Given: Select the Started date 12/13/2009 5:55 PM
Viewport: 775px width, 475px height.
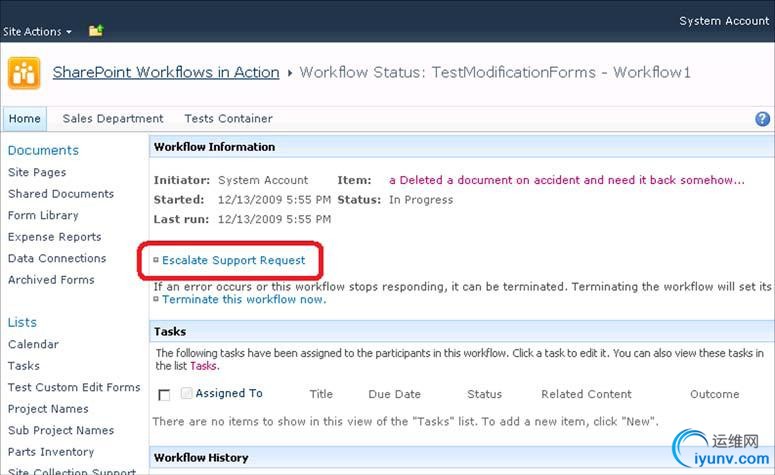Looking at the screenshot, I should pos(274,200).
